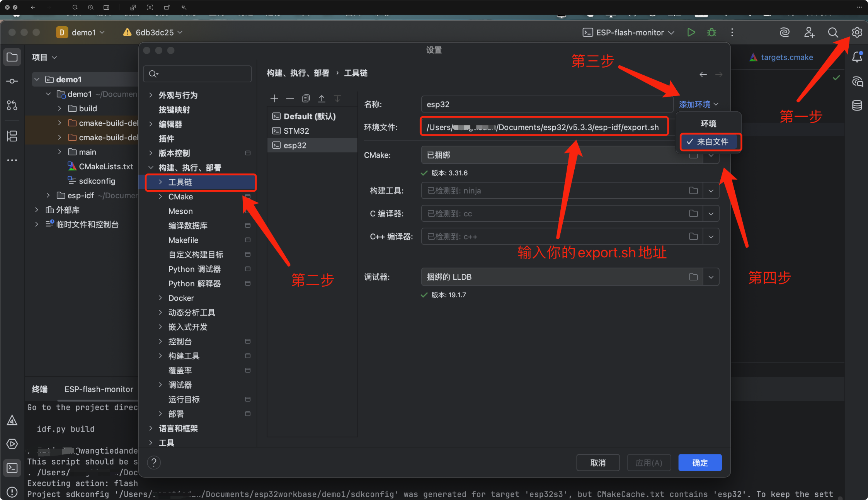Open the 项目 view selector
Image resolution: width=868 pixels, height=500 pixels.
coord(44,57)
